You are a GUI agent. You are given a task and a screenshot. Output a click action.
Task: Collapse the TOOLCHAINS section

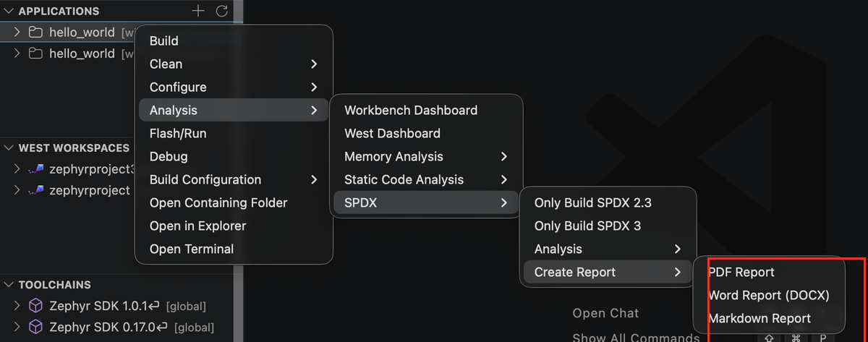click(x=9, y=285)
